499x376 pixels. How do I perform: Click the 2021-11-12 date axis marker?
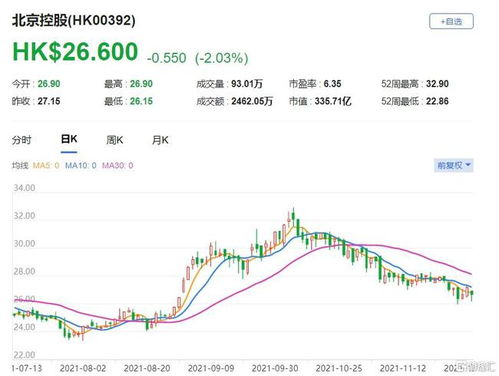(x=403, y=368)
